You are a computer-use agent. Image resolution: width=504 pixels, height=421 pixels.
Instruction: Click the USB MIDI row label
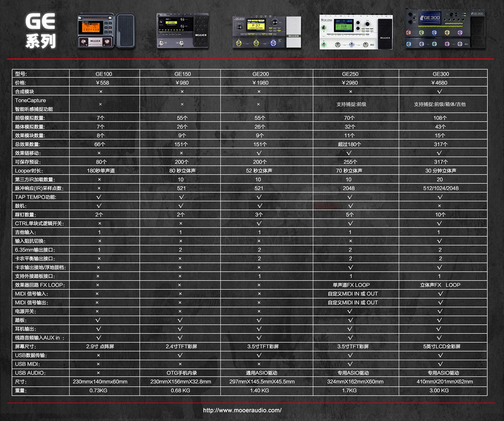pyautogui.click(x=27, y=364)
